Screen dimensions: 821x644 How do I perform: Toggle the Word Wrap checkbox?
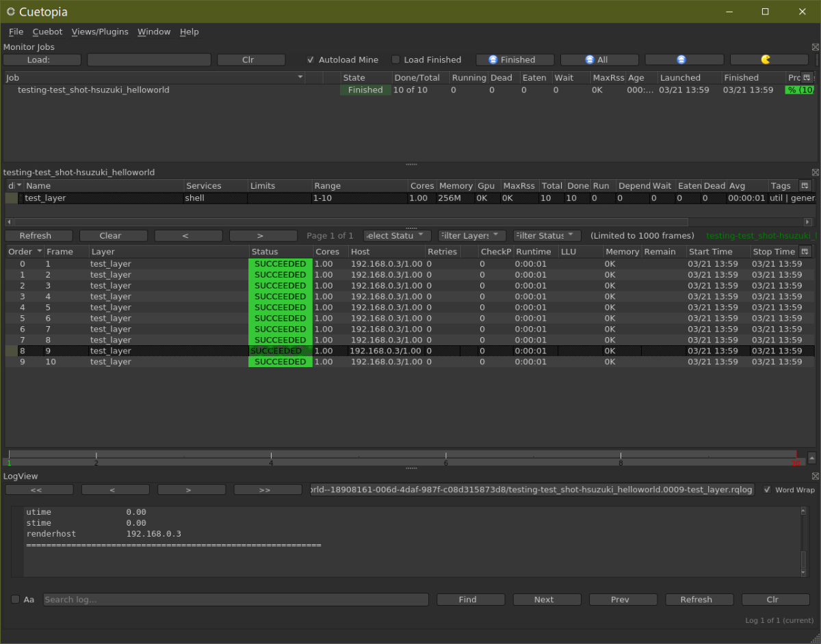(x=767, y=489)
